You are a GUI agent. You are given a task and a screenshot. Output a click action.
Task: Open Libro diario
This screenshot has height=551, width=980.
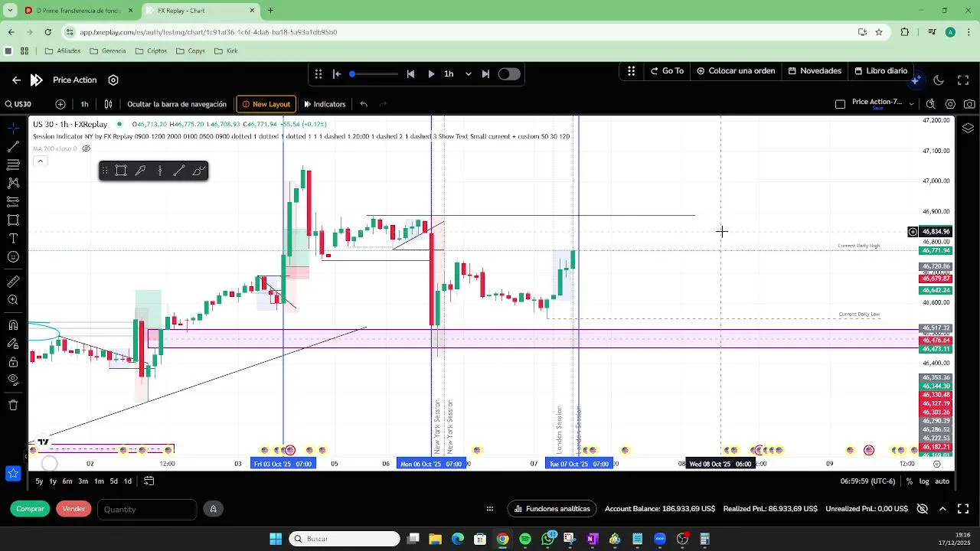click(x=881, y=70)
